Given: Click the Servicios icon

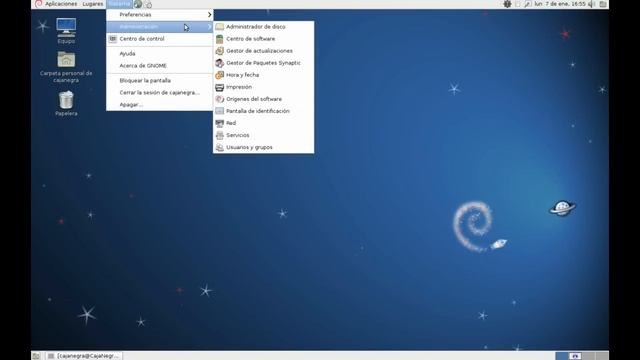Looking at the screenshot, I should point(220,135).
